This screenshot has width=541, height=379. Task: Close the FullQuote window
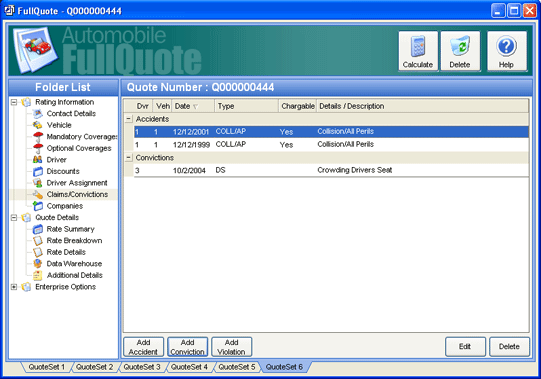pos(530,11)
